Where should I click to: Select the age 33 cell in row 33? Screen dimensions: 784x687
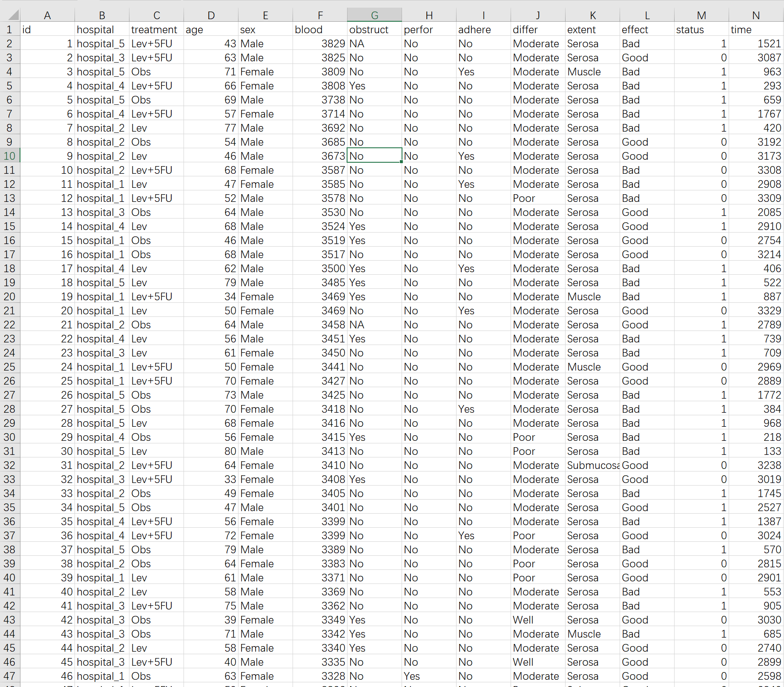pyautogui.click(x=211, y=479)
